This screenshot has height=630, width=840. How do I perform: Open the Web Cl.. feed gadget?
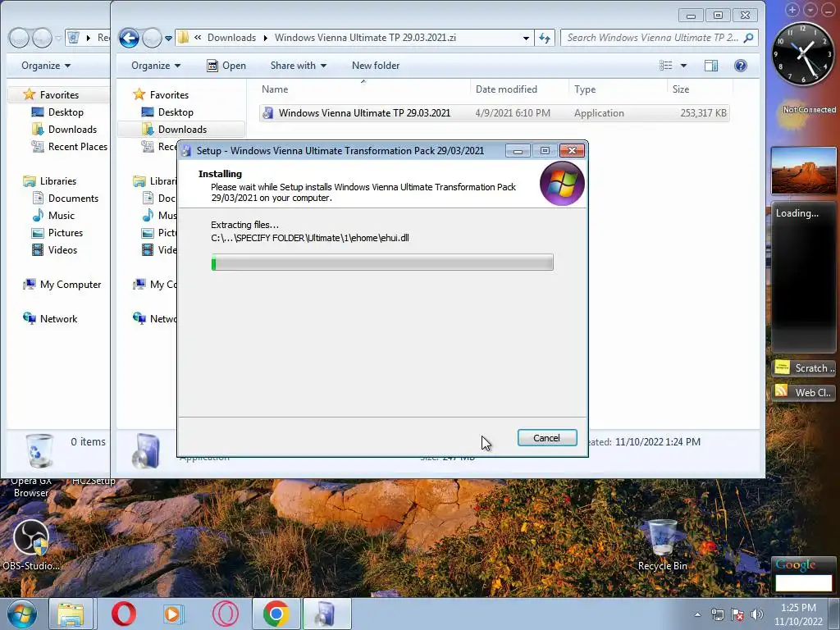tap(804, 392)
